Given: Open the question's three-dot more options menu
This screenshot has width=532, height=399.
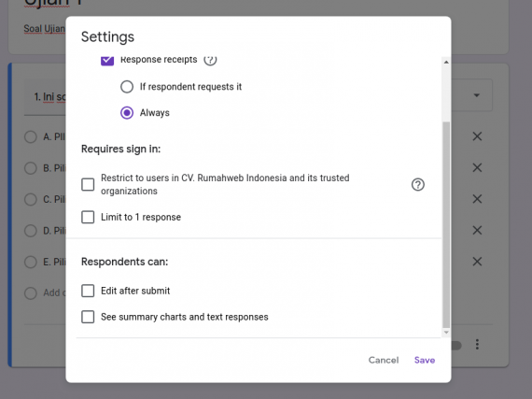Looking at the screenshot, I should pos(477,344).
